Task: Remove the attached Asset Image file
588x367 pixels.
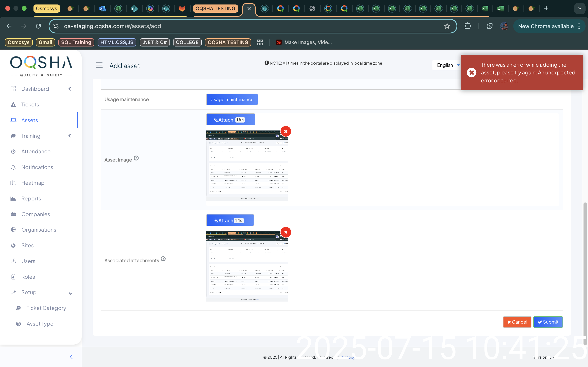Action: click(x=286, y=131)
